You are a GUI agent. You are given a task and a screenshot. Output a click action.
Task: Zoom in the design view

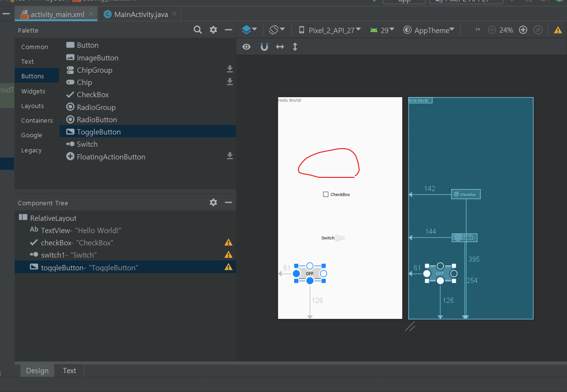tap(523, 30)
